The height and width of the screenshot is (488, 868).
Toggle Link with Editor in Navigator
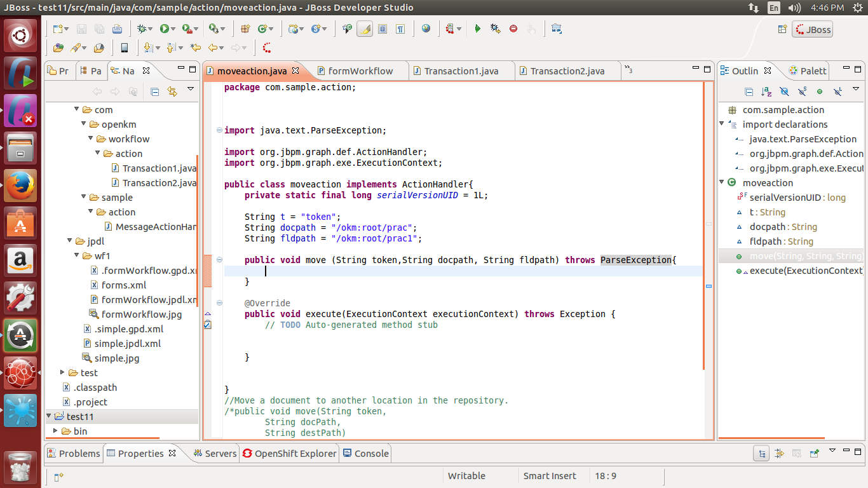click(172, 91)
